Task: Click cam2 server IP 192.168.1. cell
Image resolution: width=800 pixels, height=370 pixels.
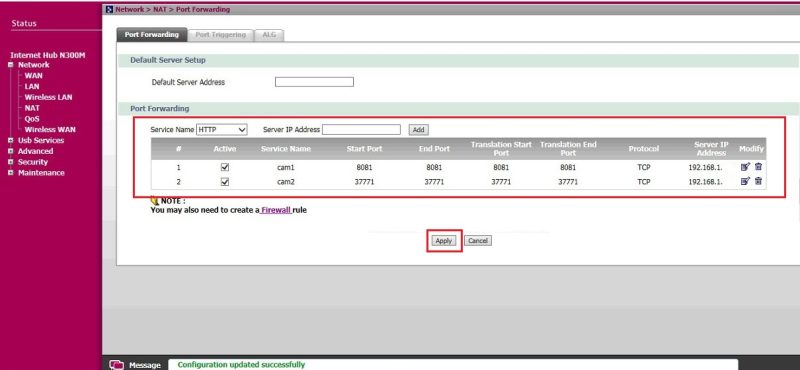Action: (706, 182)
